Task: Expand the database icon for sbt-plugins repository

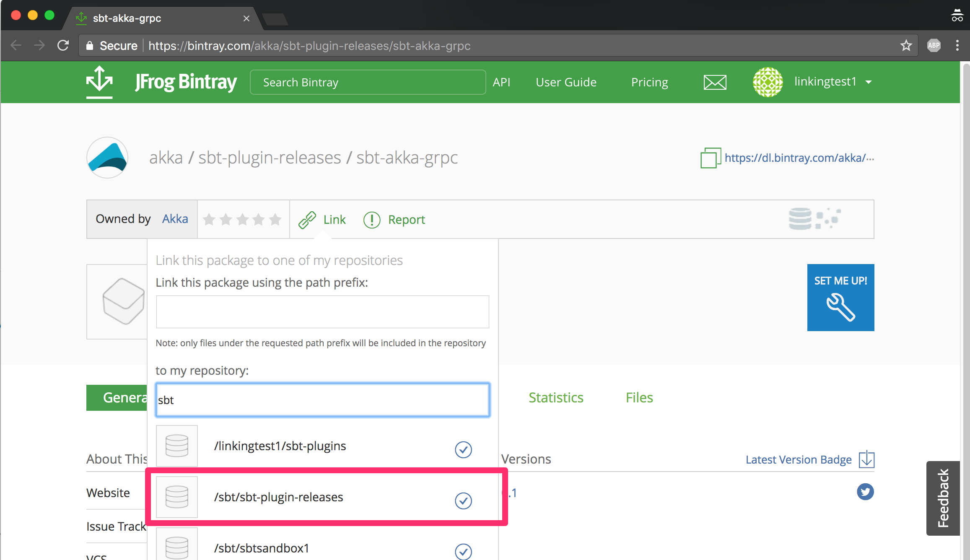Action: click(176, 445)
